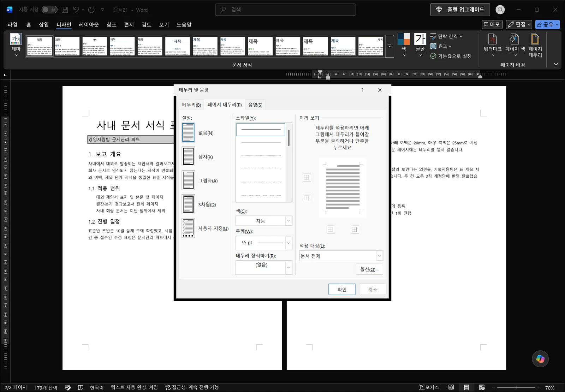Open the 파일 (File) menu
Screen dimensions: 565x392
(12, 25)
